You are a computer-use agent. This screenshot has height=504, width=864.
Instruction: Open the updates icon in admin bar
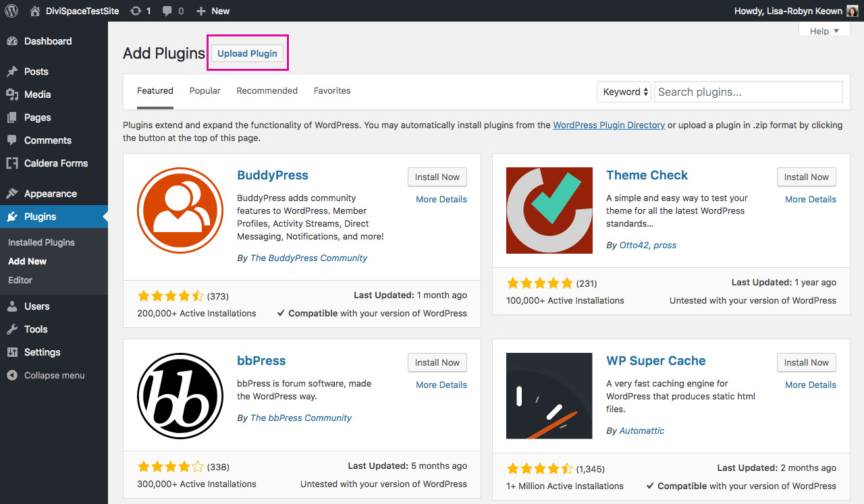136,11
